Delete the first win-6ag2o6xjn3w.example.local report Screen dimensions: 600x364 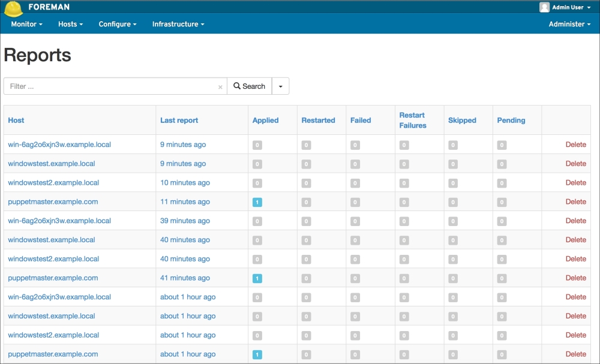click(x=575, y=145)
